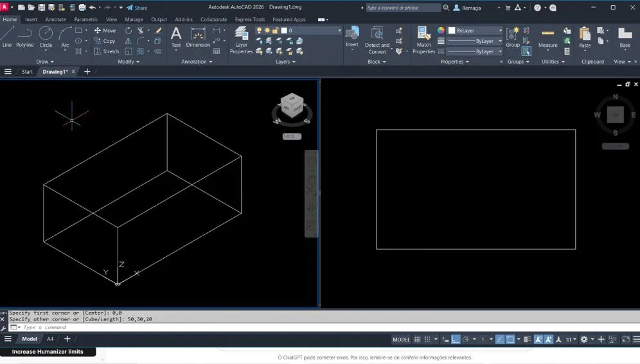Click the Copy tool
The height and width of the screenshot is (364, 640).
coord(105,41)
